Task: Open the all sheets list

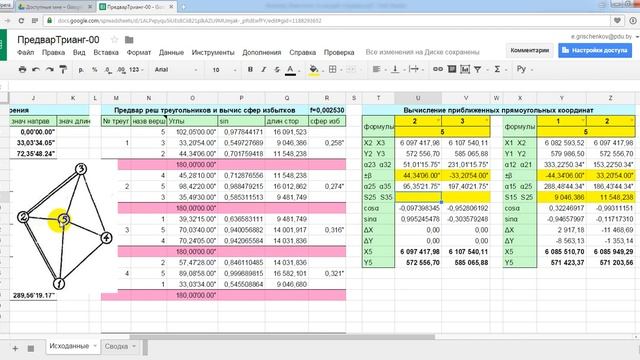Action: (x=31, y=348)
